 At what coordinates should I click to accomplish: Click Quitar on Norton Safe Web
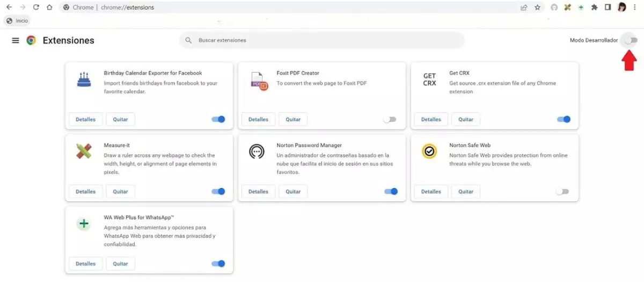466,191
